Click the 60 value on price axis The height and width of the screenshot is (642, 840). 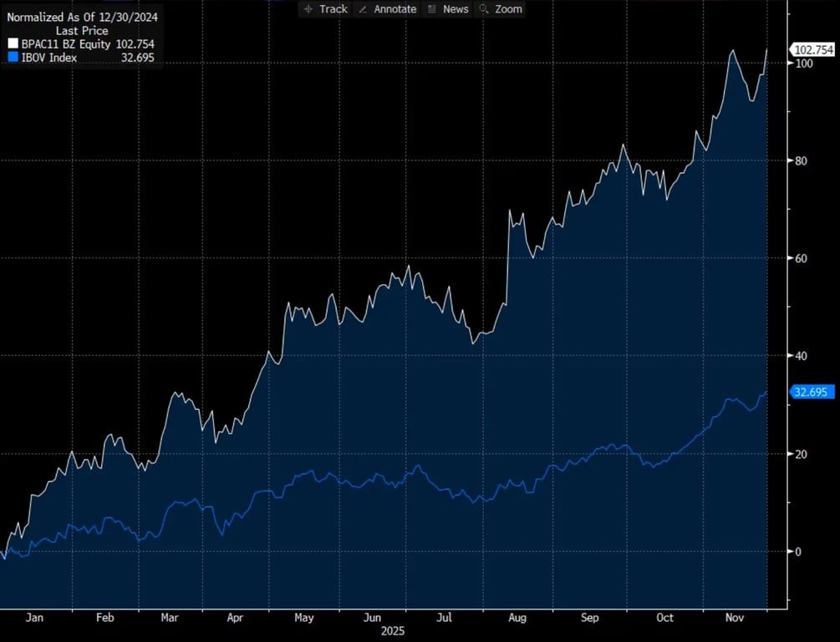pyautogui.click(x=800, y=258)
